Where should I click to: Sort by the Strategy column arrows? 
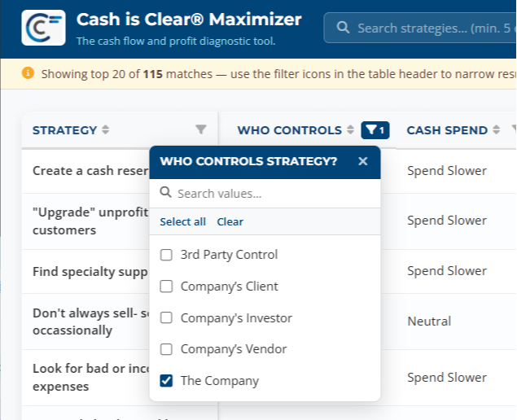pyautogui.click(x=106, y=130)
